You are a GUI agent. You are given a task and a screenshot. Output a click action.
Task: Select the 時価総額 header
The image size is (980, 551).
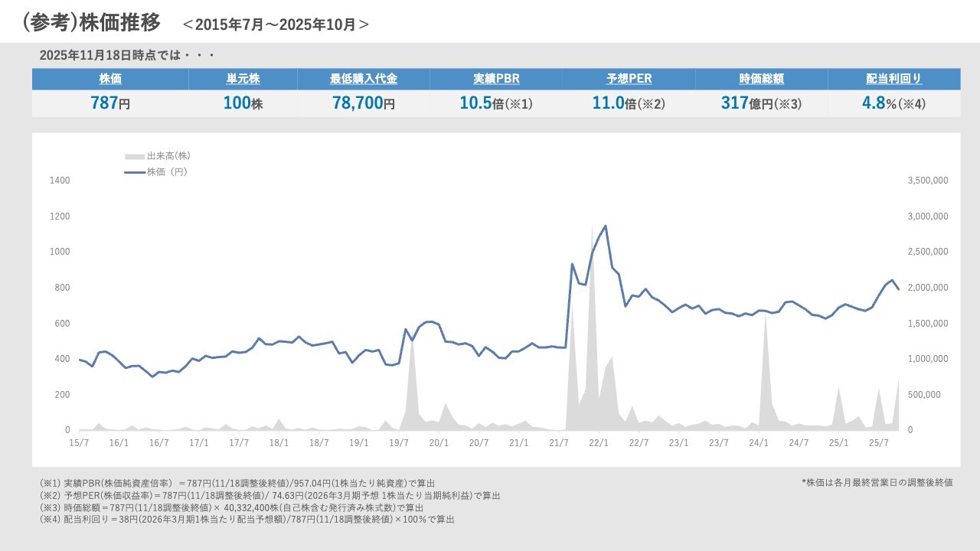(761, 79)
